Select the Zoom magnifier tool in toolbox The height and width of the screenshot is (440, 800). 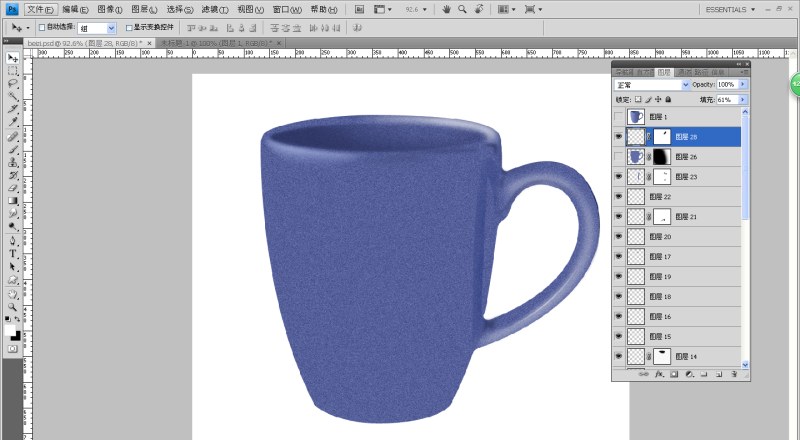coord(13,307)
